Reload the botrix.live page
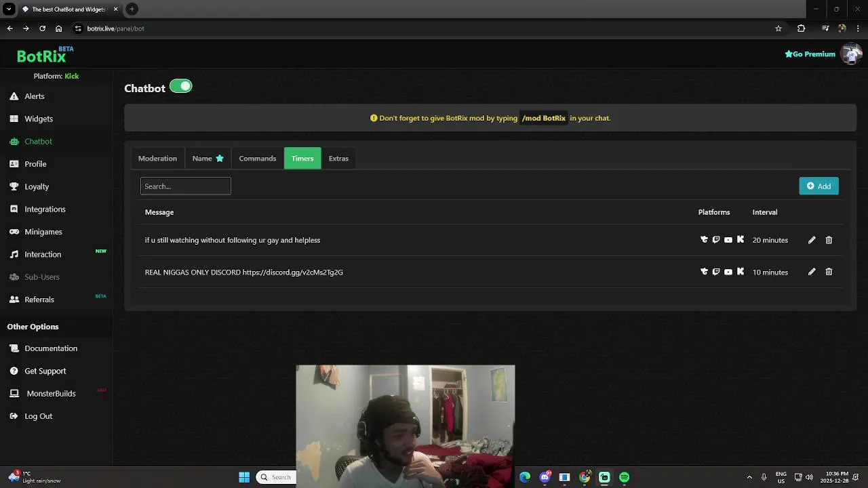 coord(42,28)
